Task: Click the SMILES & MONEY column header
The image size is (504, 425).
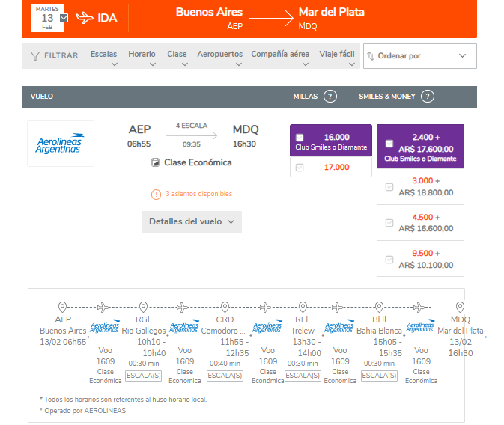Action: pos(387,97)
